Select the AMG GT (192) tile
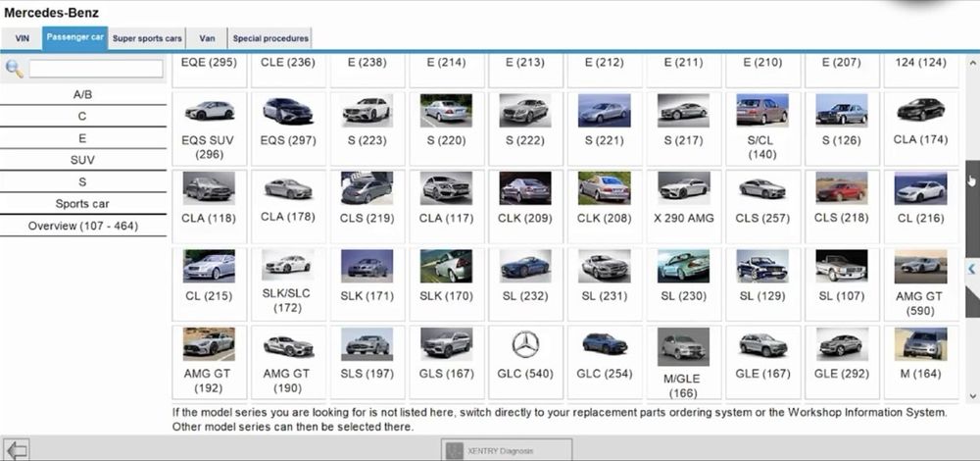This screenshot has width=980, height=461. click(x=209, y=362)
